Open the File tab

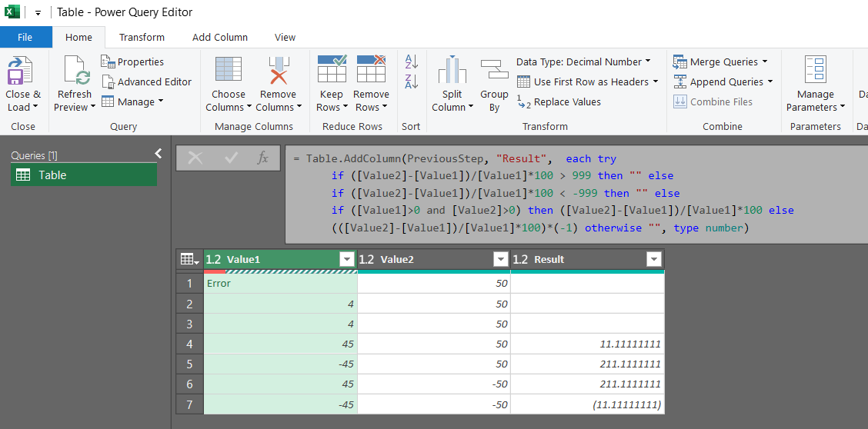click(25, 37)
